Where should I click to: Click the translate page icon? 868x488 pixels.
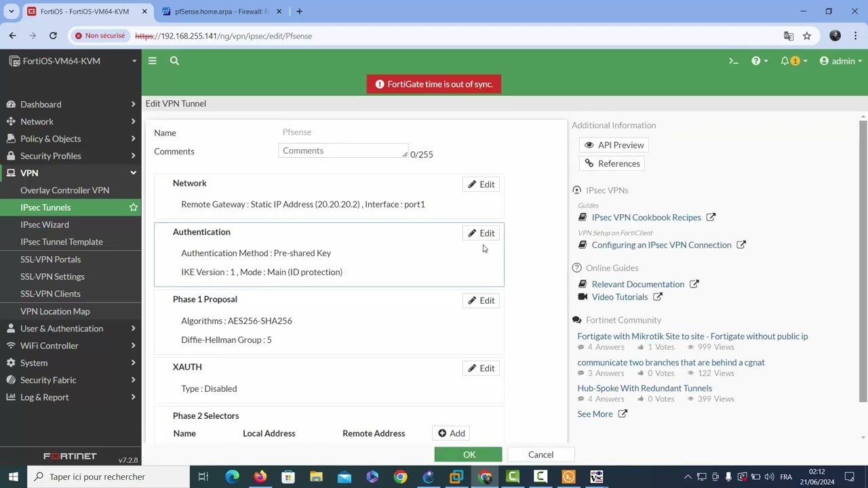point(789,36)
